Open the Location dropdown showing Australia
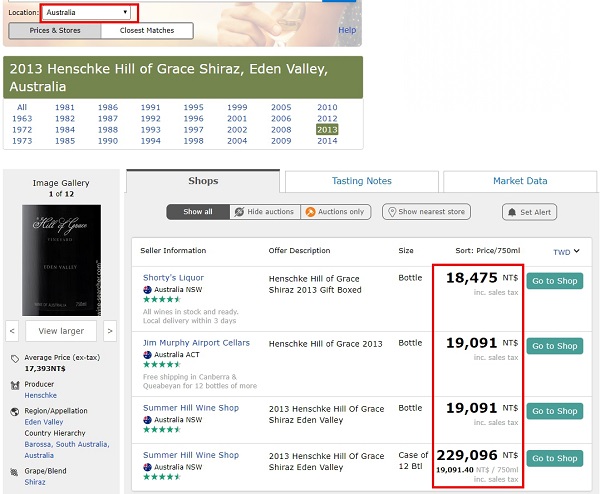The image size is (600, 494). coord(86,12)
